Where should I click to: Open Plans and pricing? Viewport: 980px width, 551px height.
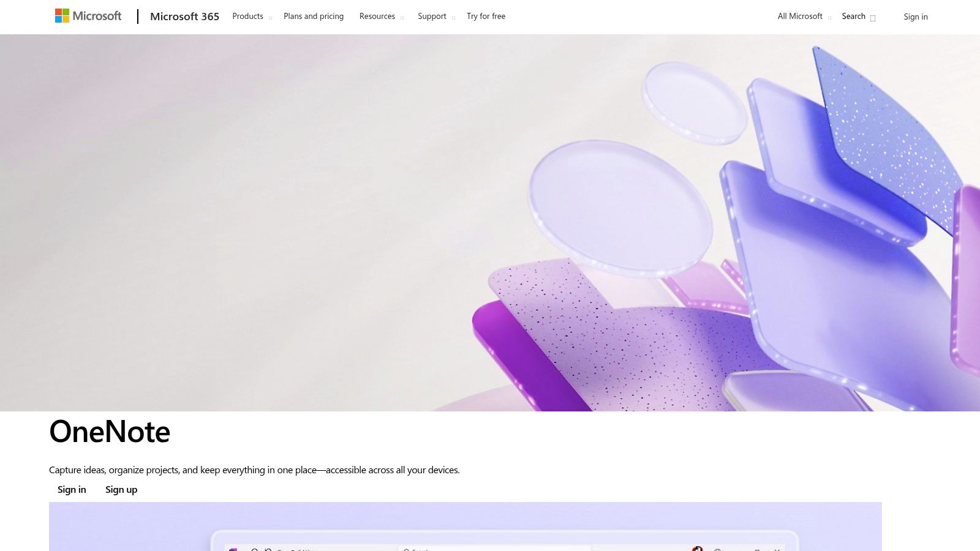point(313,16)
